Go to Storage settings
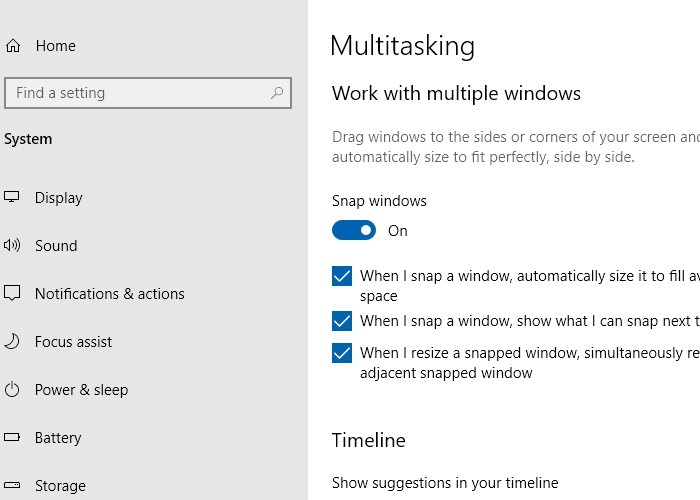This screenshot has width=700, height=500. (x=60, y=486)
